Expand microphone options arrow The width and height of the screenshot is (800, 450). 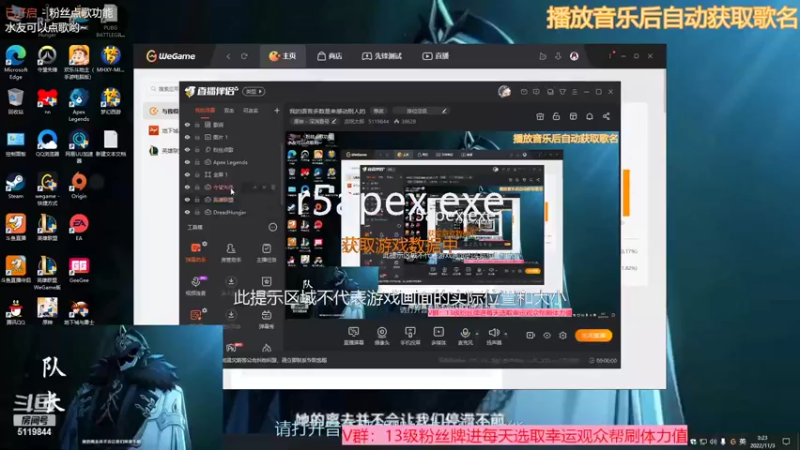point(477,334)
